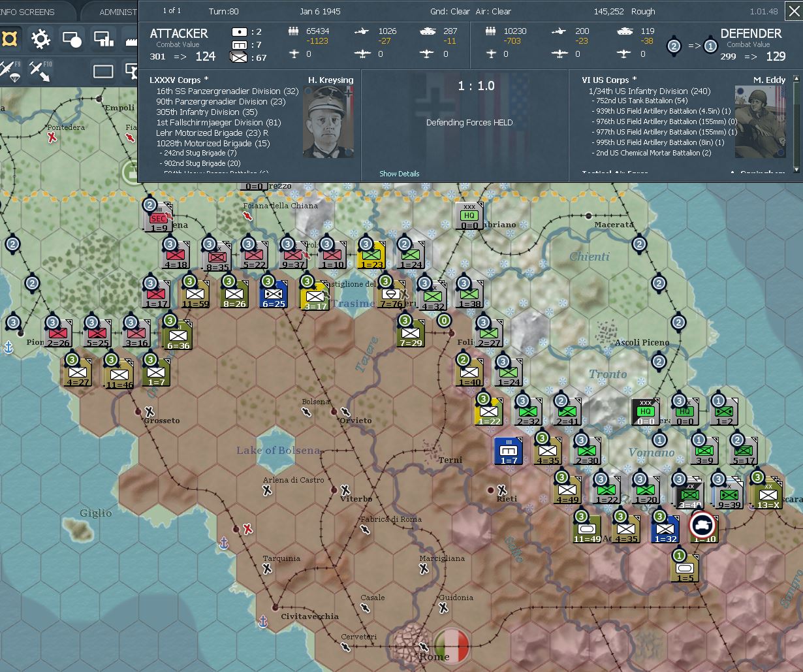Image resolution: width=803 pixels, height=672 pixels.
Task: Select the blue regiment counter 1=7
Action: [x=508, y=451]
